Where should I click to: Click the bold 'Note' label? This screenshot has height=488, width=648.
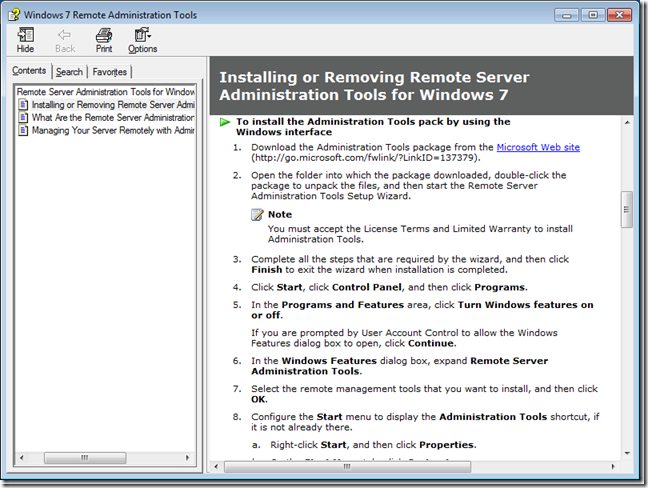(x=280, y=214)
